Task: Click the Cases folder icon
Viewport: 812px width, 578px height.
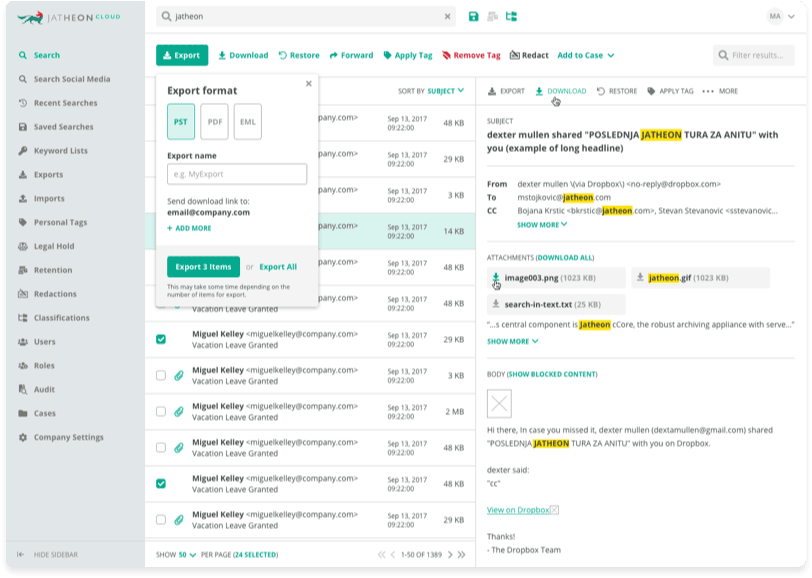Action: coord(23,413)
